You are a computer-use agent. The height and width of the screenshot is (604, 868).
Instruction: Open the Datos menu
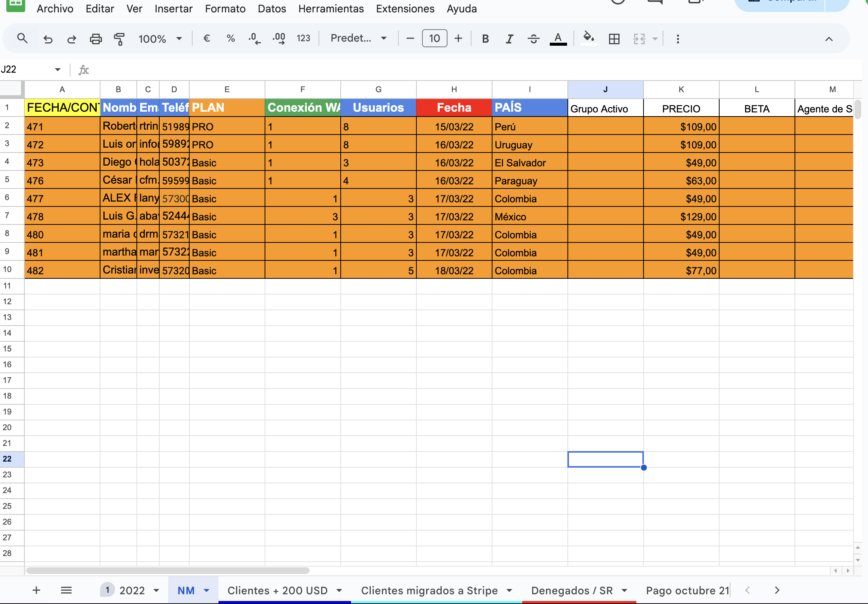pyautogui.click(x=271, y=9)
